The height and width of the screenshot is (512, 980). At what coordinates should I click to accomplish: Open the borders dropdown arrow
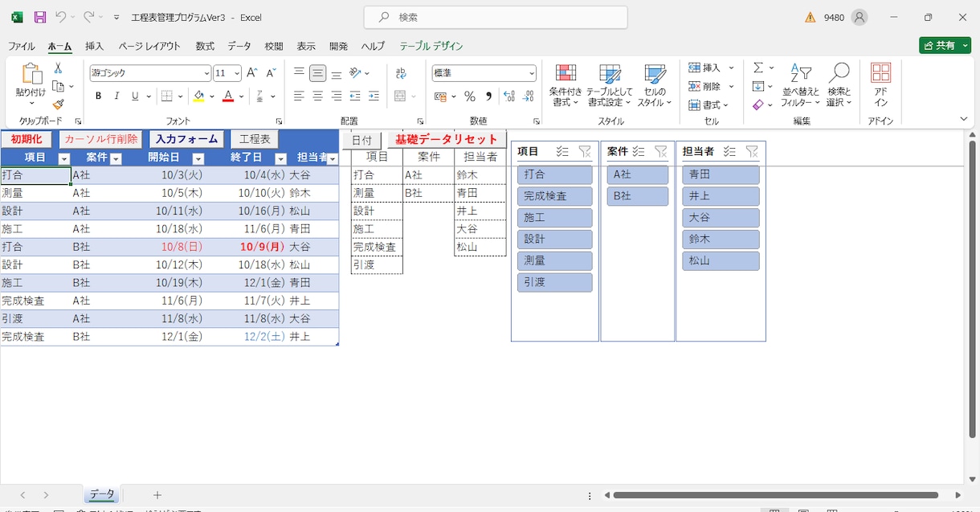pos(180,96)
